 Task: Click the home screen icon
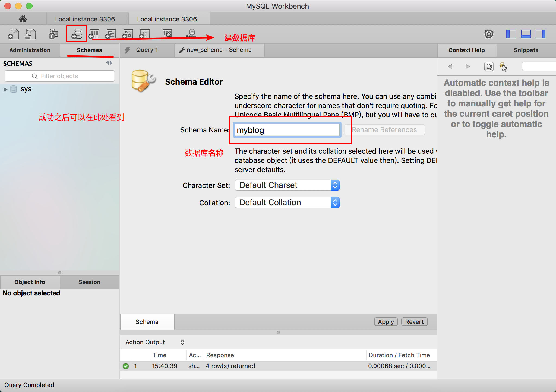point(23,19)
